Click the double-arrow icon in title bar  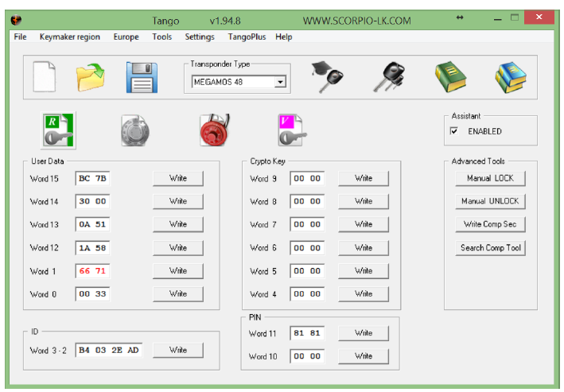tap(460, 17)
